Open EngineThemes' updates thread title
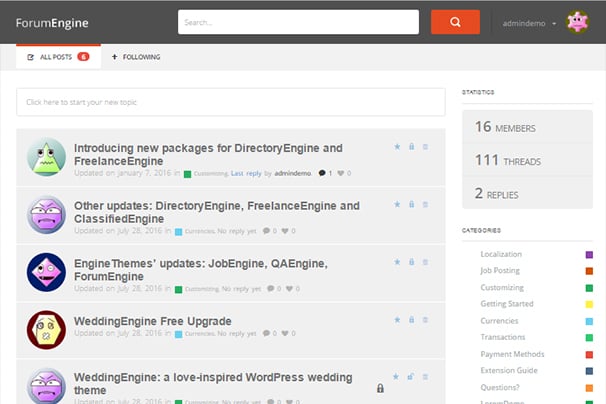Image resolution: width=606 pixels, height=404 pixels. (x=201, y=269)
